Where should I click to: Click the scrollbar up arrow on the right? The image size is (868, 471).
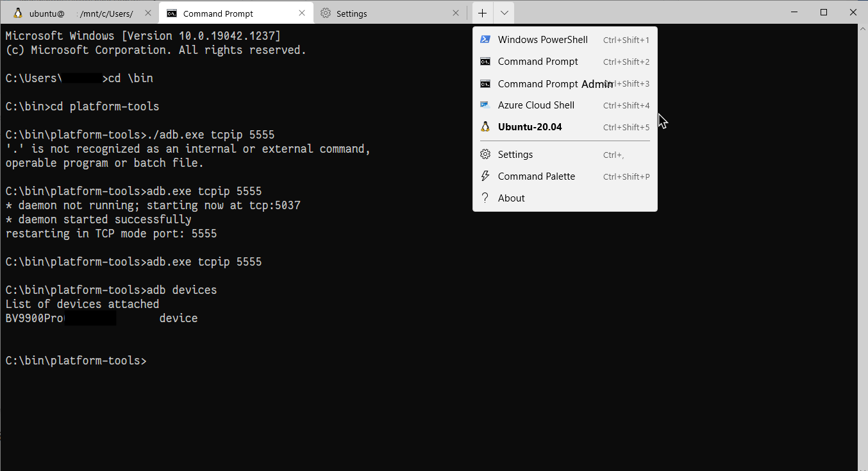pos(862,28)
